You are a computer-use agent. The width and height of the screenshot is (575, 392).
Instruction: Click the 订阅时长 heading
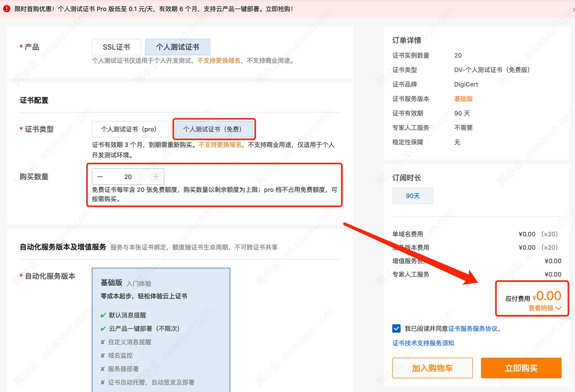pyautogui.click(x=407, y=178)
